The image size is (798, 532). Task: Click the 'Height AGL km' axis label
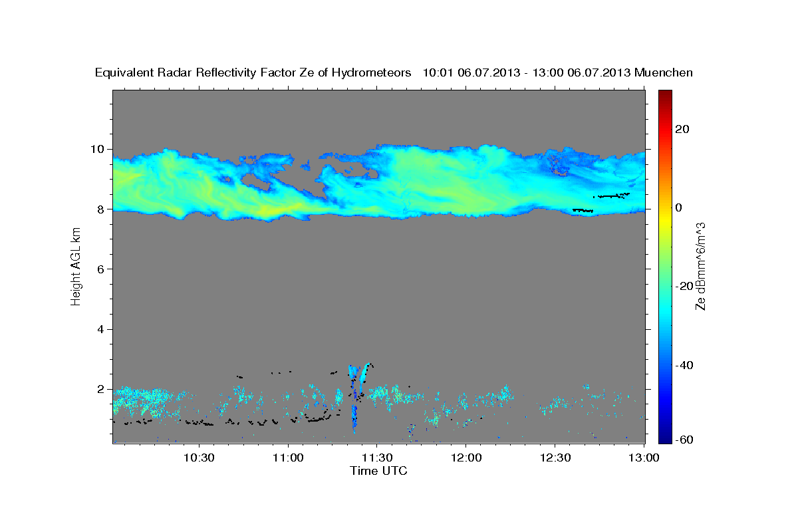(76, 266)
